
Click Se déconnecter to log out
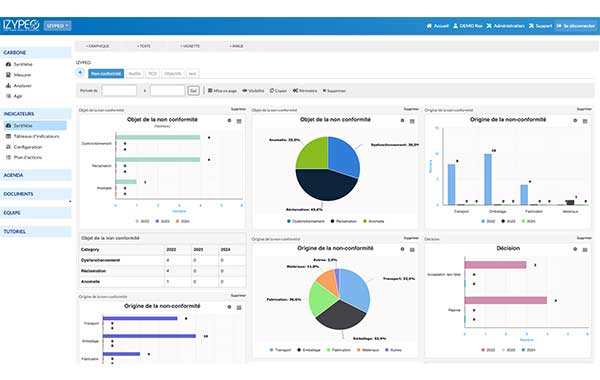tap(576, 26)
